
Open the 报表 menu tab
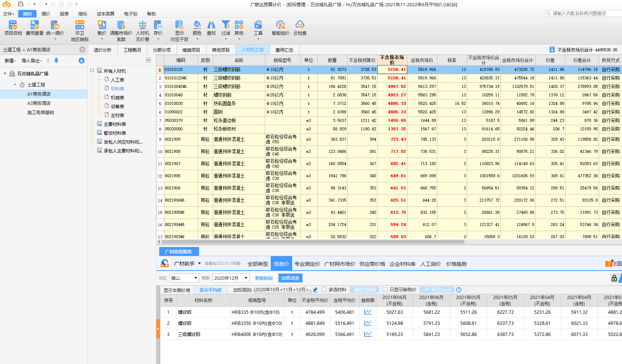click(x=64, y=14)
